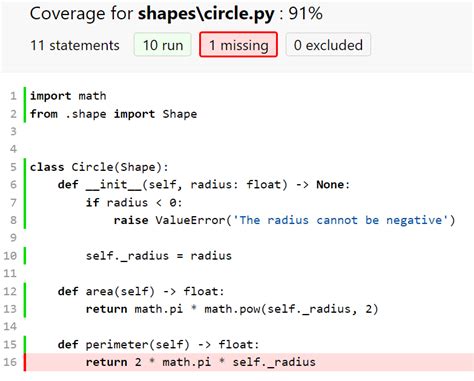
Task: Click the 'raise ValueError' statement
Action: tap(284, 220)
